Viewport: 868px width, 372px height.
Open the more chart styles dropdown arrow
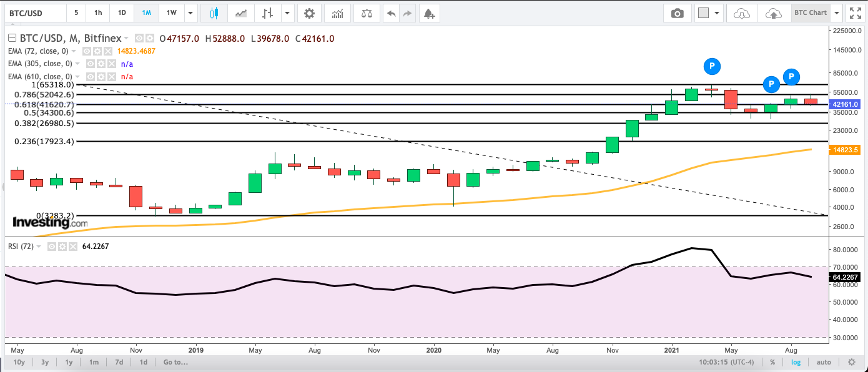tap(287, 13)
